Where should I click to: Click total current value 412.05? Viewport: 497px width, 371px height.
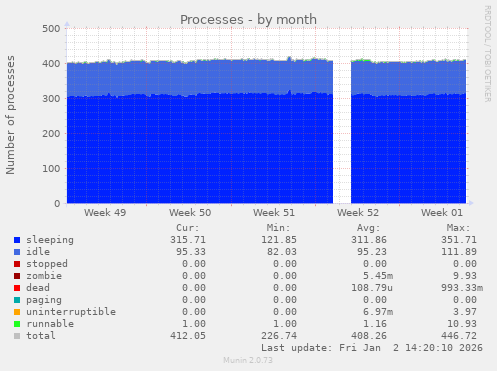coord(188,336)
